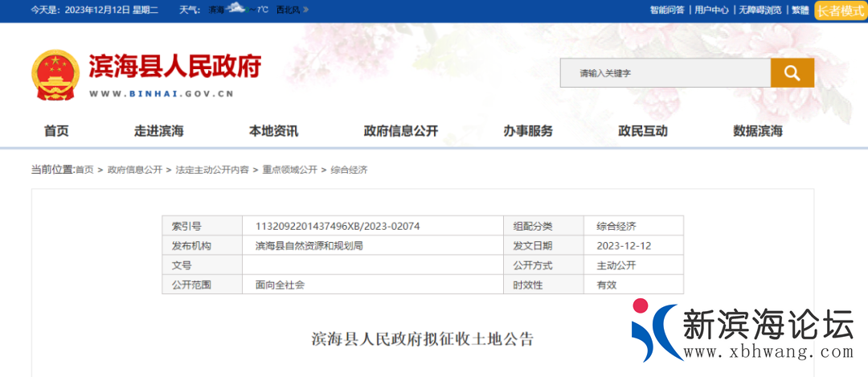The height and width of the screenshot is (377, 868).
Task: Click the national emblem logo
Action: [55, 75]
